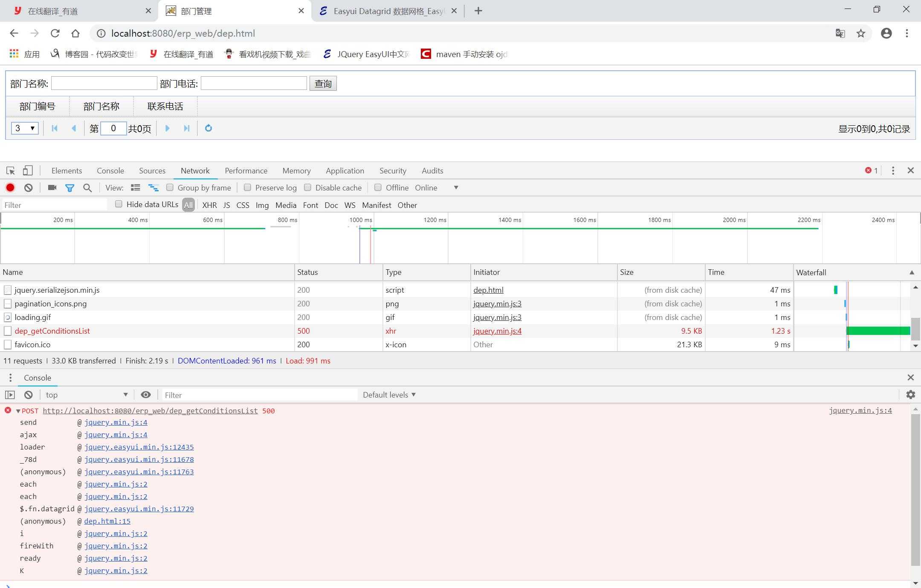Click the refresh/reload pagination icon

coord(208,128)
